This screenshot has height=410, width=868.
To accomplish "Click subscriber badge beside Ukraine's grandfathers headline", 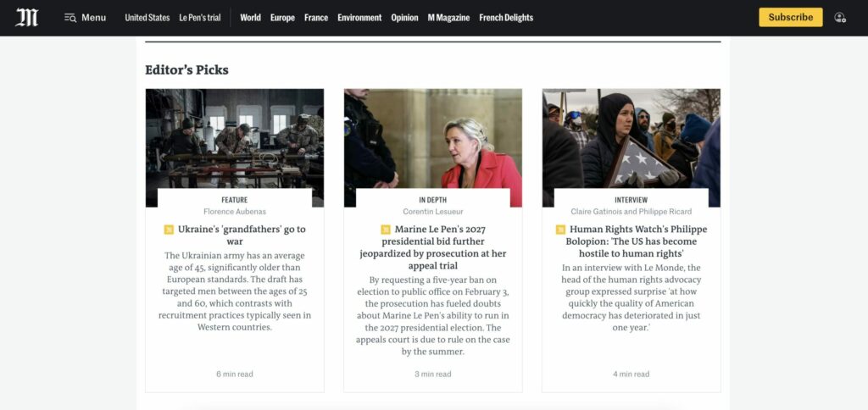I will (x=169, y=230).
